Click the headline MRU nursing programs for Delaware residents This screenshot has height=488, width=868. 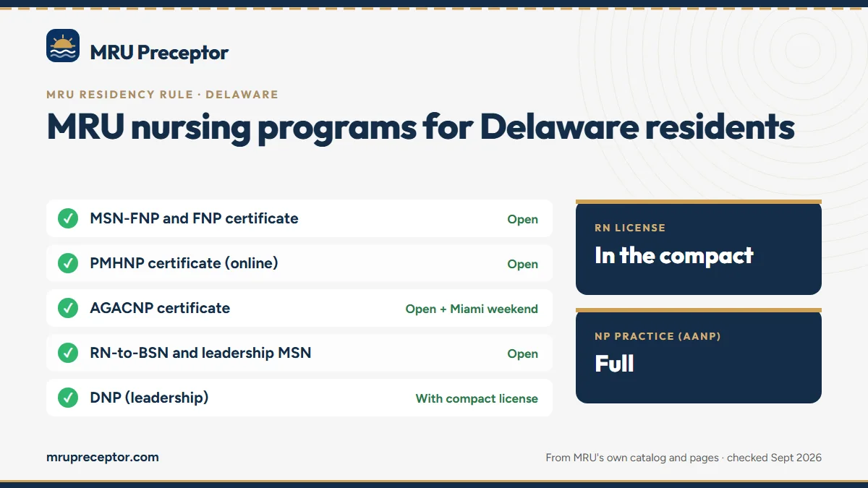click(420, 127)
